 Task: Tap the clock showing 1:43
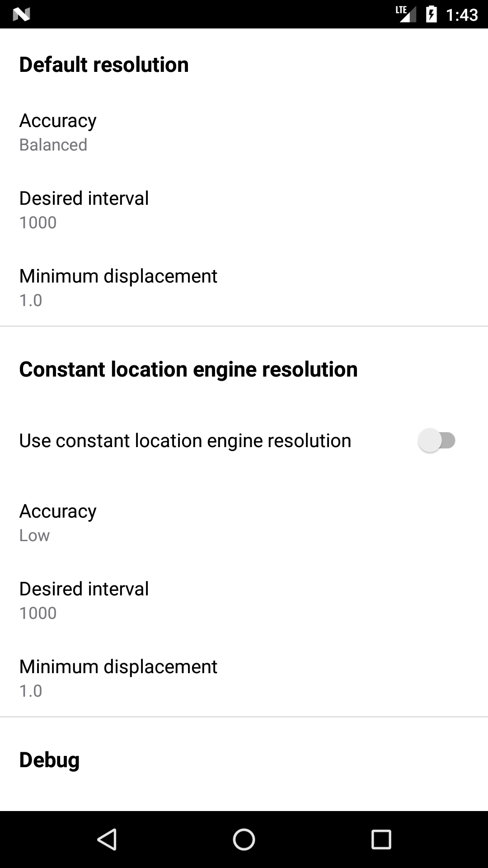(462, 14)
